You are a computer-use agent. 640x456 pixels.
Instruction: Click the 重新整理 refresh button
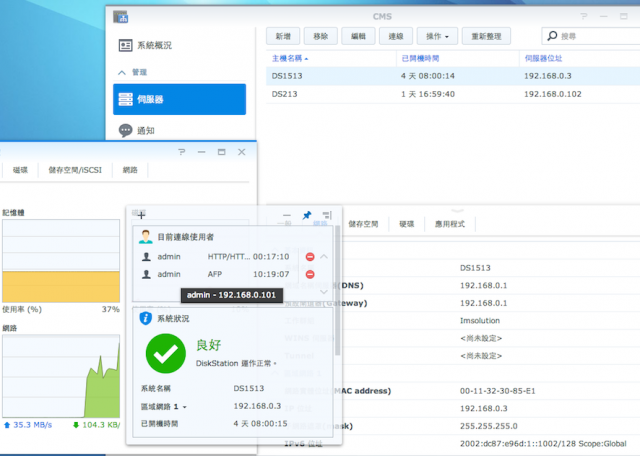coord(486,36)
